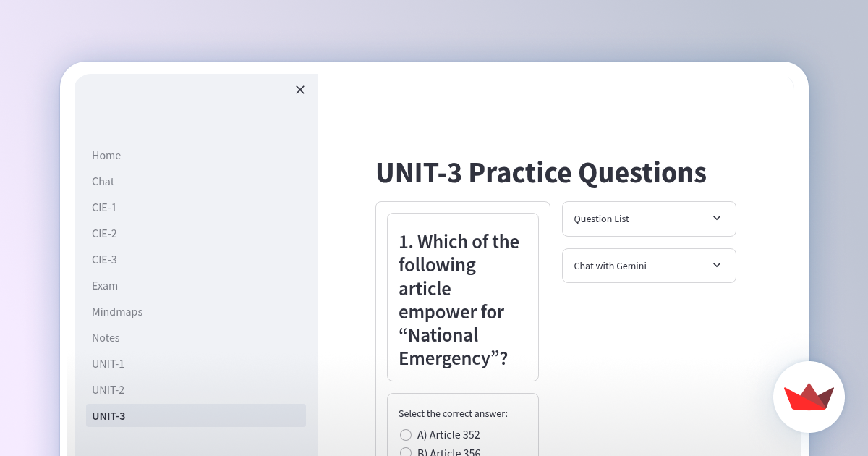The height and width of the screenshot is (456, 868).
Task: Select answer B) Article 356
Action: tap(406, 452)
